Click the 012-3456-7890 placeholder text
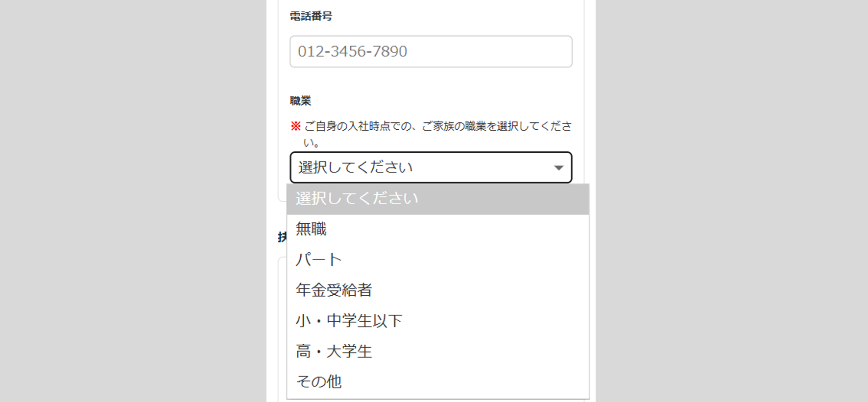Viewport: 868px width, 402px height. point(353,51)
